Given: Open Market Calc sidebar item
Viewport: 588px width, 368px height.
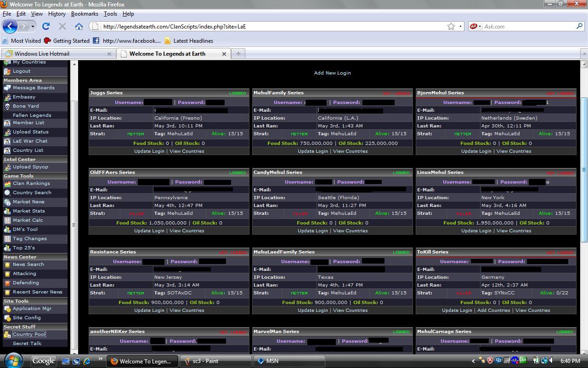Looking at the screenshot, I should click(28, 220).
